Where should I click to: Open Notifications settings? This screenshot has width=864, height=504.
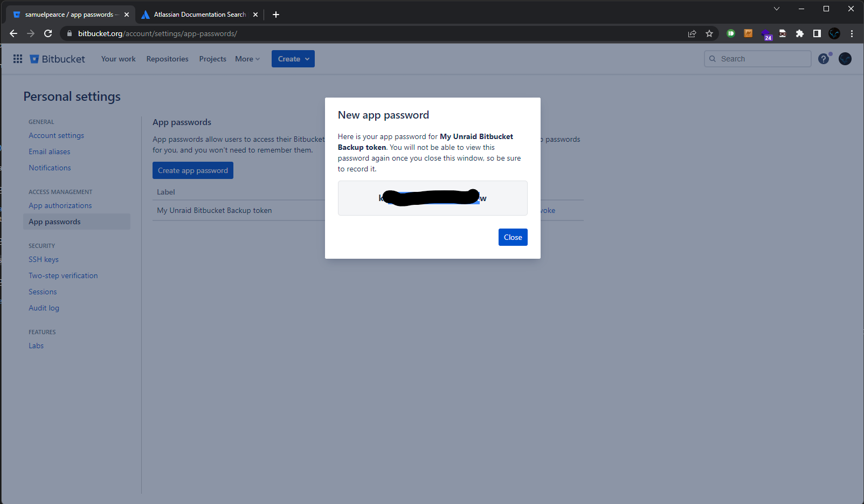tap(50, 168)
